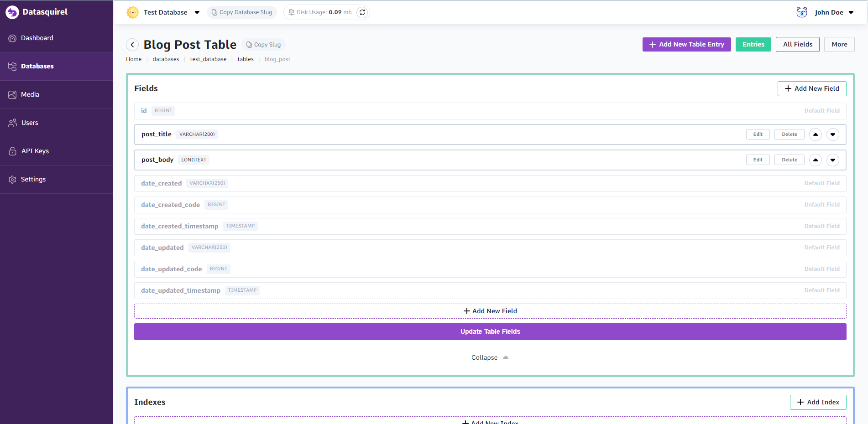
Task: Open table Entries
Action: click(753, 44)
